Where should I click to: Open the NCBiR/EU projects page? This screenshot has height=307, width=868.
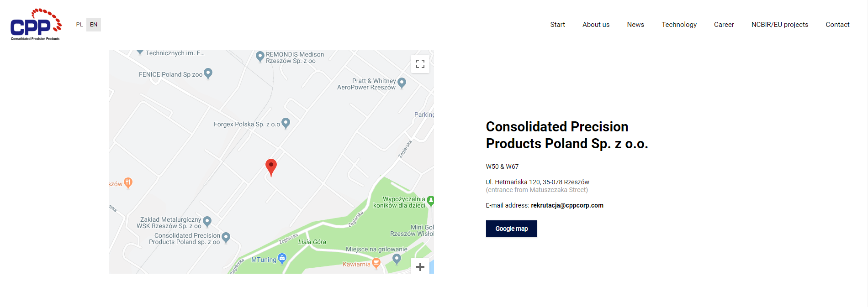pos(779,25)
